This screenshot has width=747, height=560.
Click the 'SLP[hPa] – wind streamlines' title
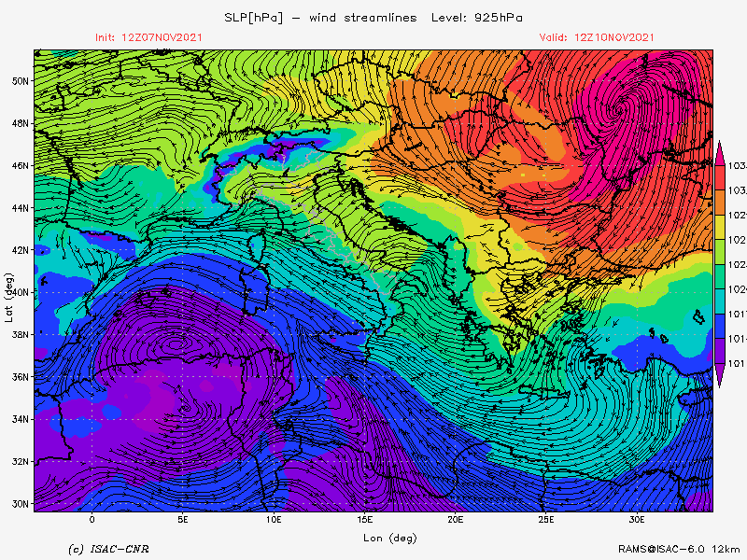pos(320,18)
